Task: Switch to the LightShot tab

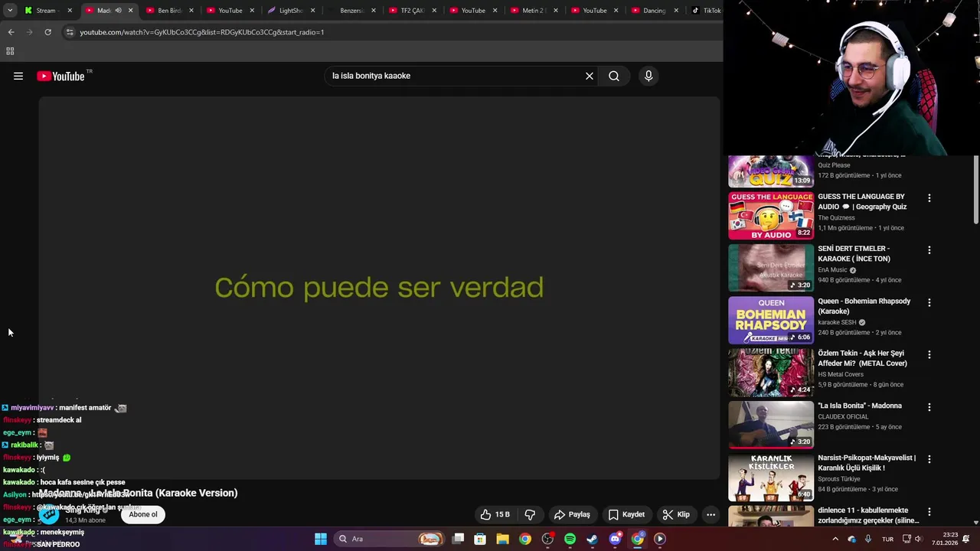Action: pos(290,11)
